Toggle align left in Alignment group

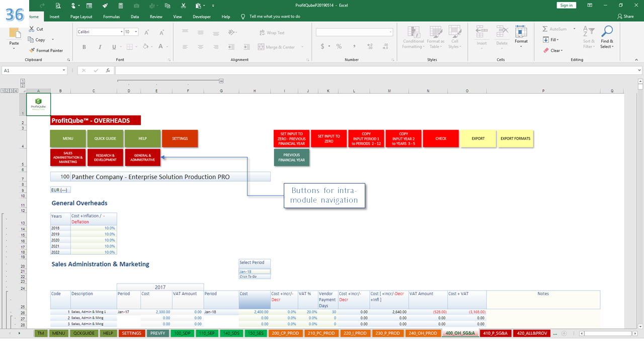[x=185, y=47]
